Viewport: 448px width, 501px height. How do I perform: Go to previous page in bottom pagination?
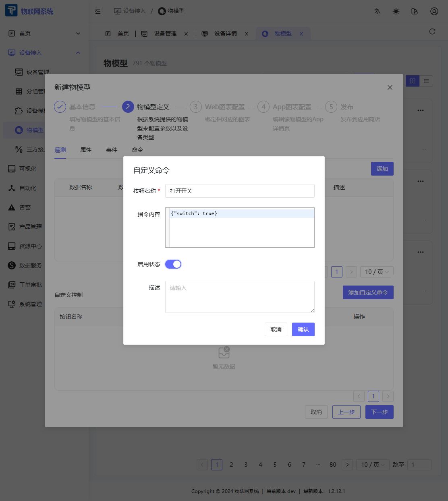[202, 465]
